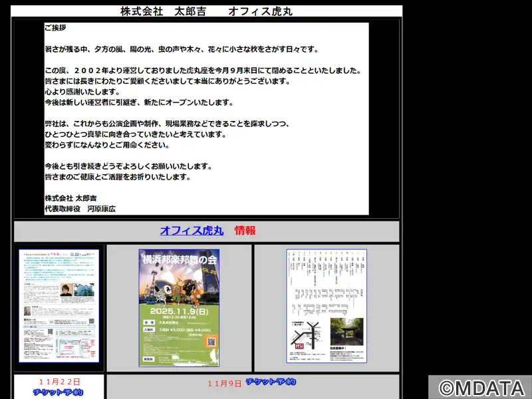
Task: Select the red 11月22日 date text
Action: 59,382
